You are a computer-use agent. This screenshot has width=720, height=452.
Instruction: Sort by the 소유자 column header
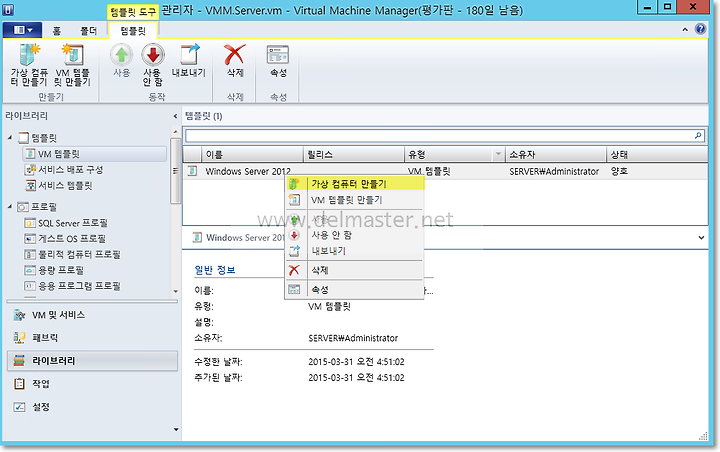[556, 154]
